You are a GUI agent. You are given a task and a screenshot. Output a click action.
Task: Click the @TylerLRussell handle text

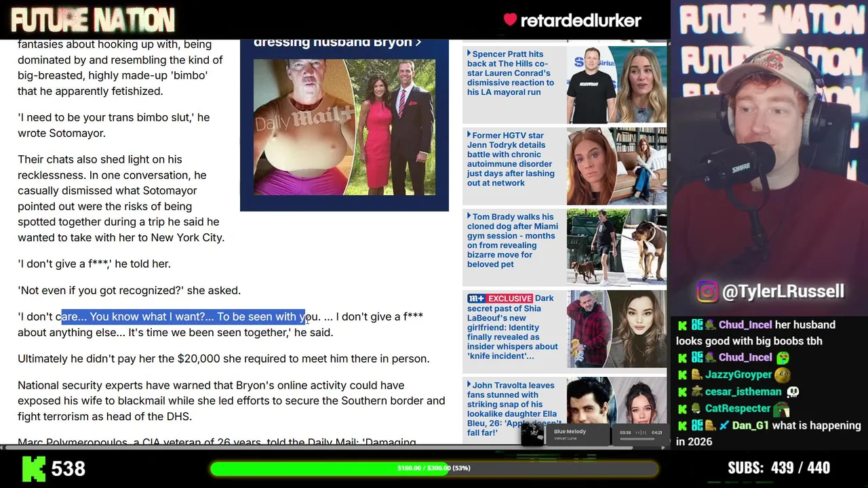(783, 291)
